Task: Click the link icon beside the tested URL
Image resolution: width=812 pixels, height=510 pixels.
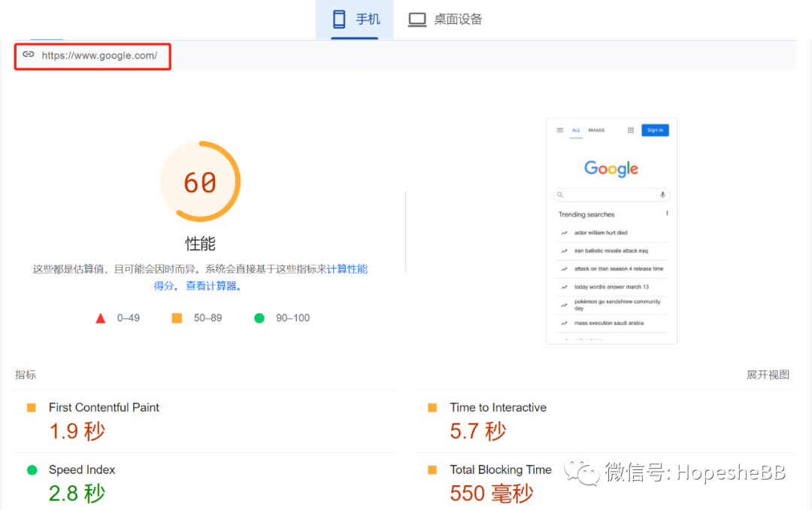Action: (x=29, y=55)
